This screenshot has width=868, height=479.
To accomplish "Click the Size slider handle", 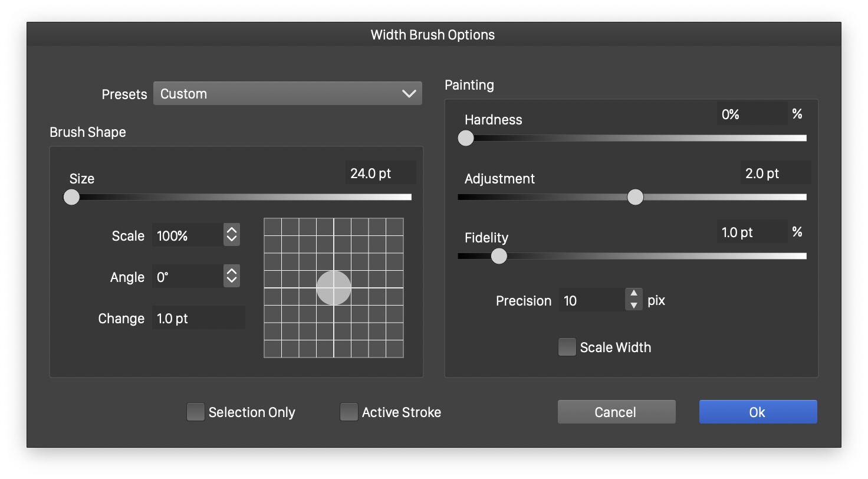I will (x=71, y=197).
